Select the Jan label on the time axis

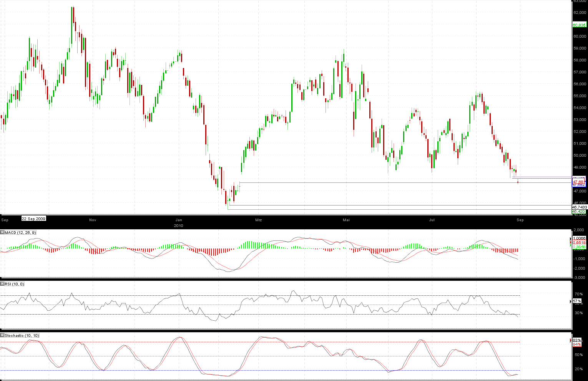(179, 220)
